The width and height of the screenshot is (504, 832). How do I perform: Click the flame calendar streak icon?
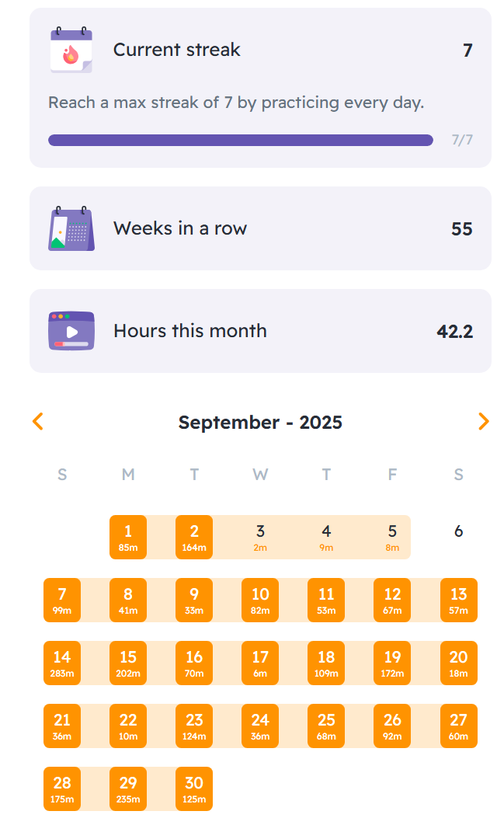pos(71,50)
